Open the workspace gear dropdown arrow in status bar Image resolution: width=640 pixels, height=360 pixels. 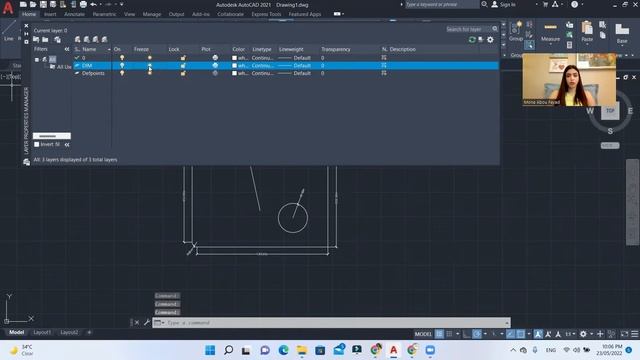[591, 334]
